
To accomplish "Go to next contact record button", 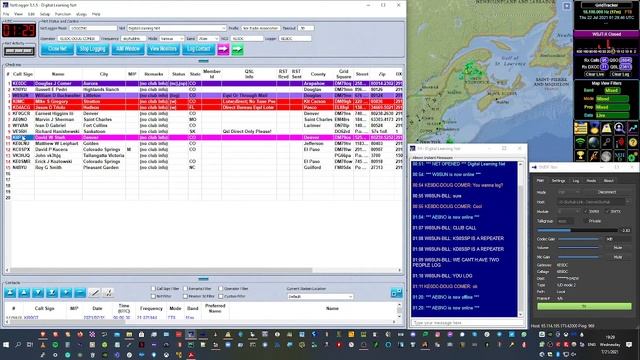I will coord(38,293).
